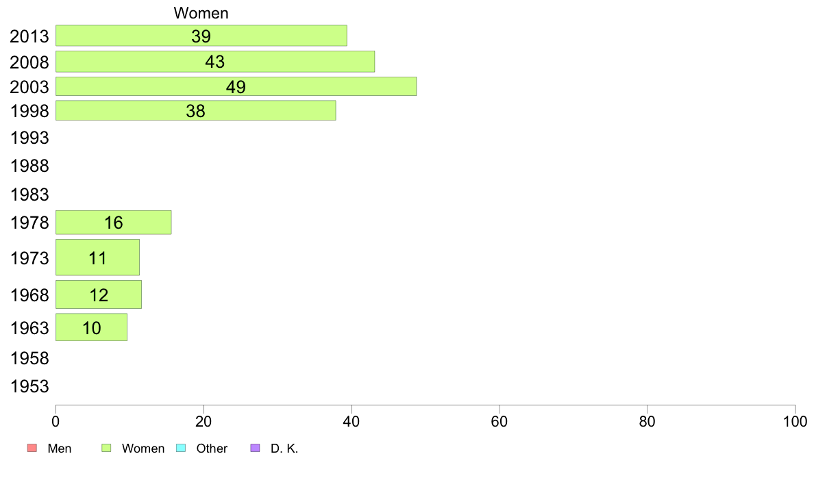This screenshot has height=504, width=814.
Task: Click the Women chart title
Action: pyautogui.click(x=201, y=13)
